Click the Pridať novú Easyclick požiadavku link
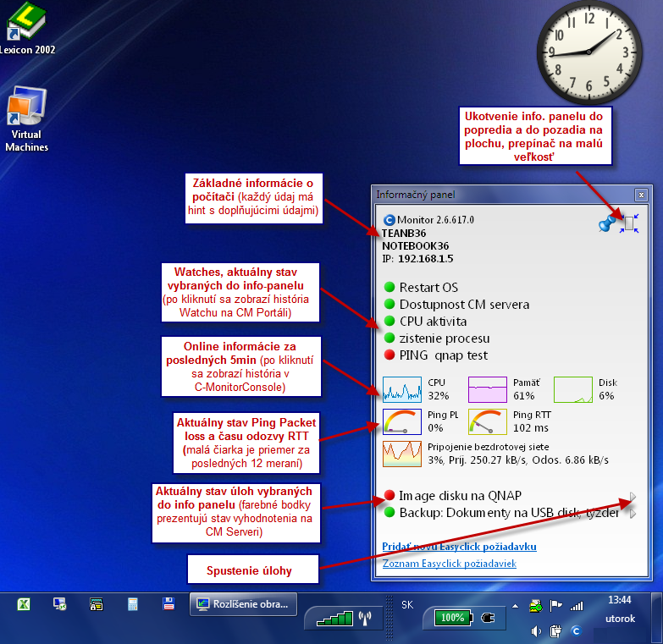This screenshot has width=663, height=644. 459,547
